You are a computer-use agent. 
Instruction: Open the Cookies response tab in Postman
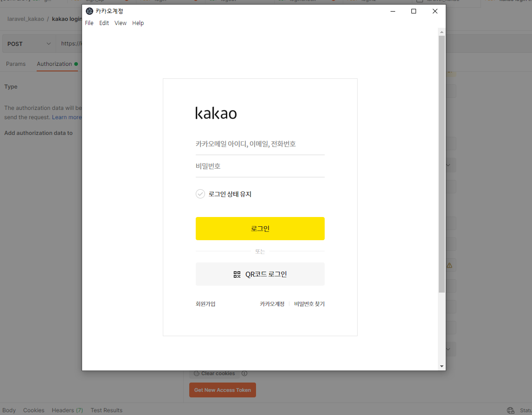pos(33,410)
